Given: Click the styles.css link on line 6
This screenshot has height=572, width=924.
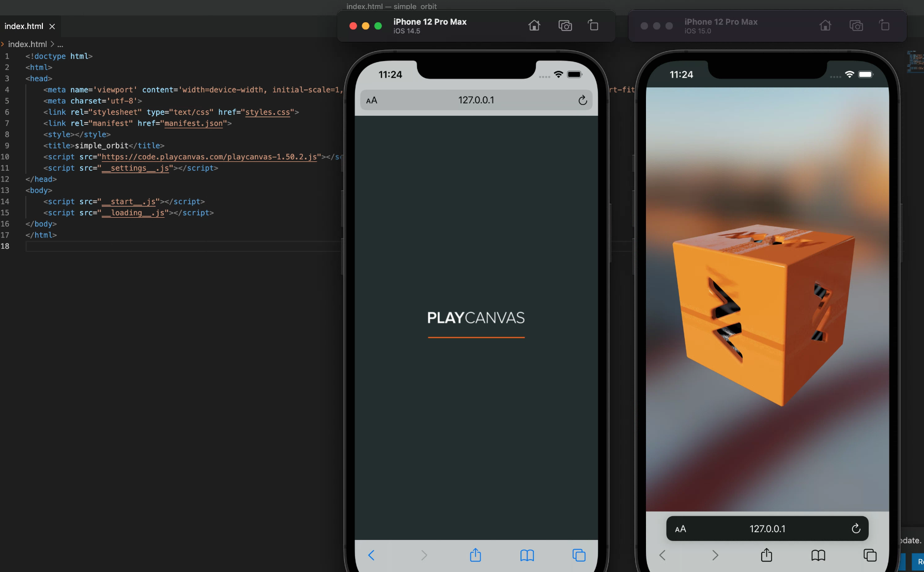Looking at the screenshot, I should [x=268, y=112].
